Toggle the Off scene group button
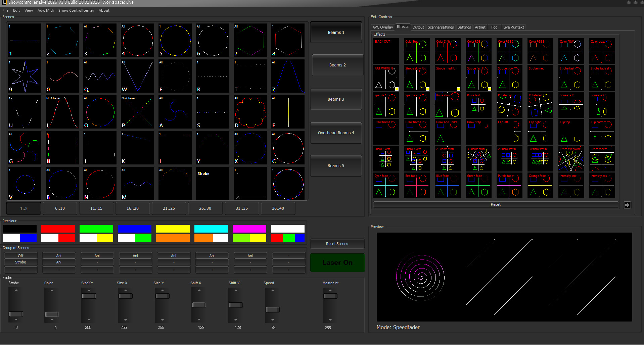The image size is (644, 345). click(x=20, y=256)
